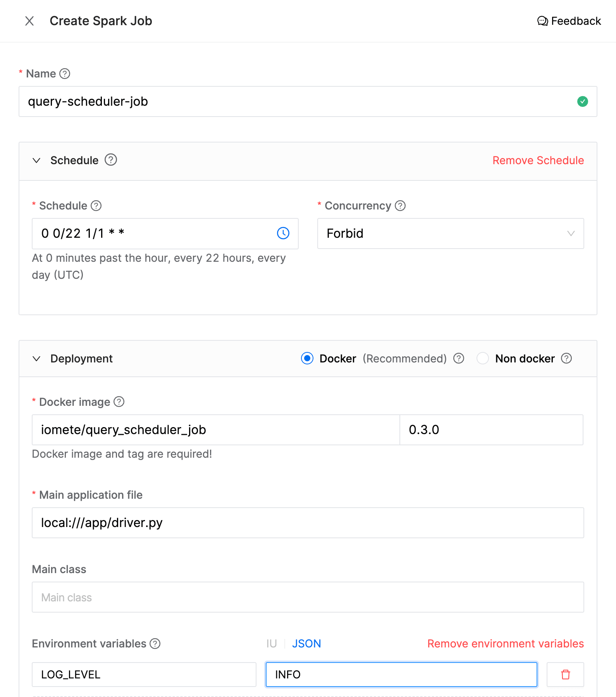Click the cron description text
This screenshot has height=697, width=616.
[x=159, y=266]
